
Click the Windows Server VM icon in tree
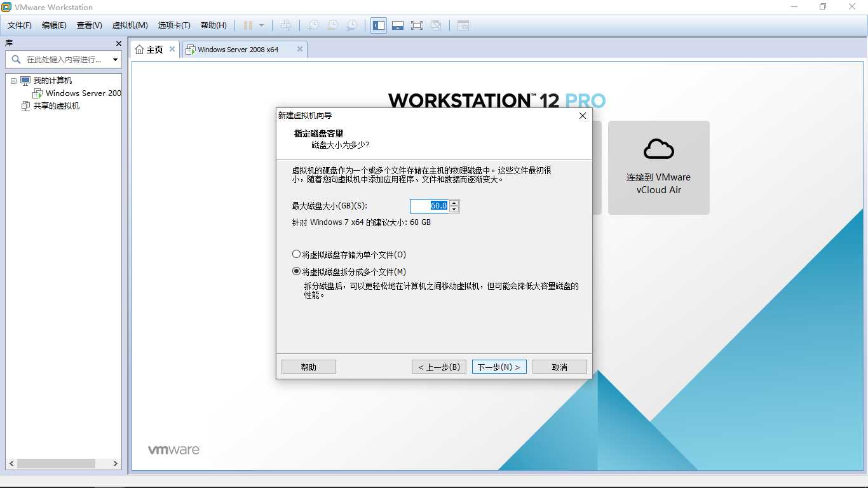[x=37, y=93]
